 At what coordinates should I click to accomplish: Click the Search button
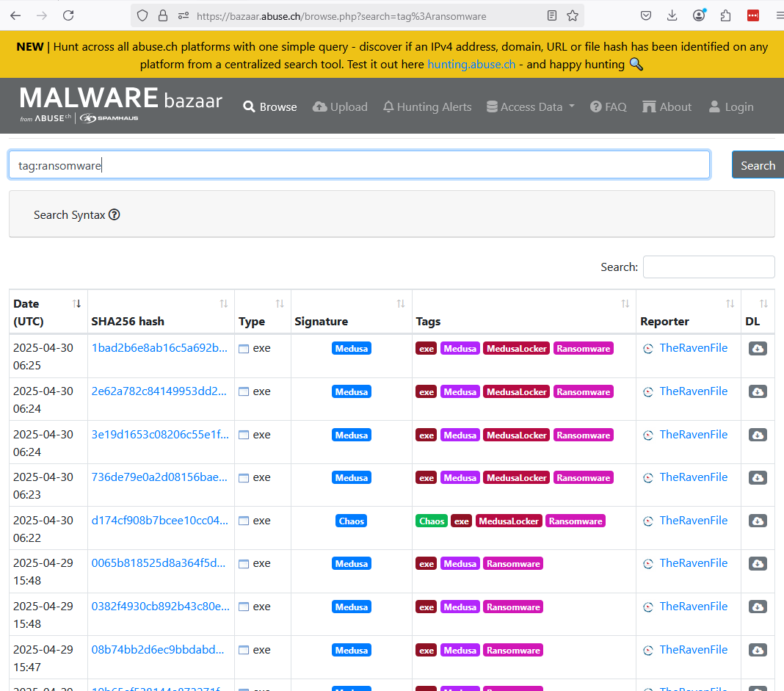(758, 165)
